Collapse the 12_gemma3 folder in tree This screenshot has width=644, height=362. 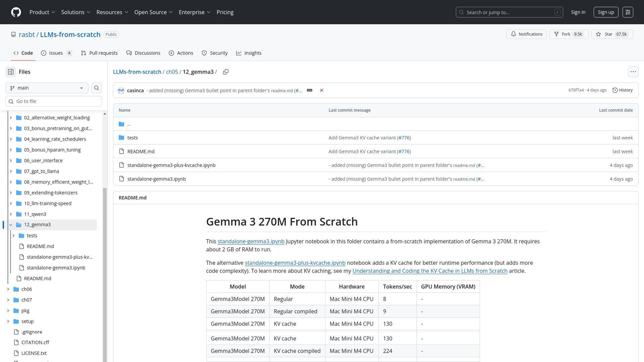(11, 225)
